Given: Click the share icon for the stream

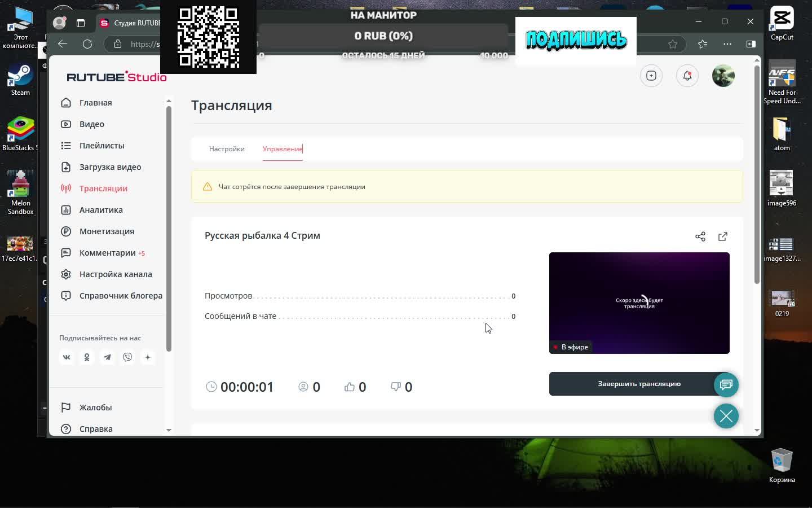Looking at the screenshot, I should (700, 237).
